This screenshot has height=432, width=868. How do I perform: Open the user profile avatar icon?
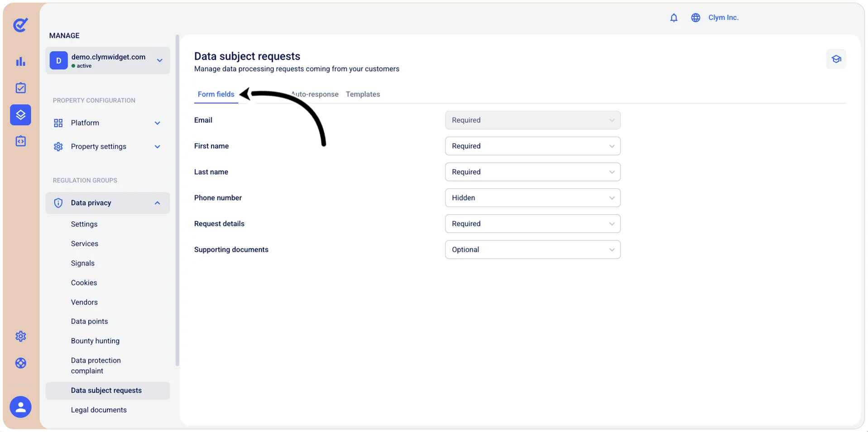20,407
